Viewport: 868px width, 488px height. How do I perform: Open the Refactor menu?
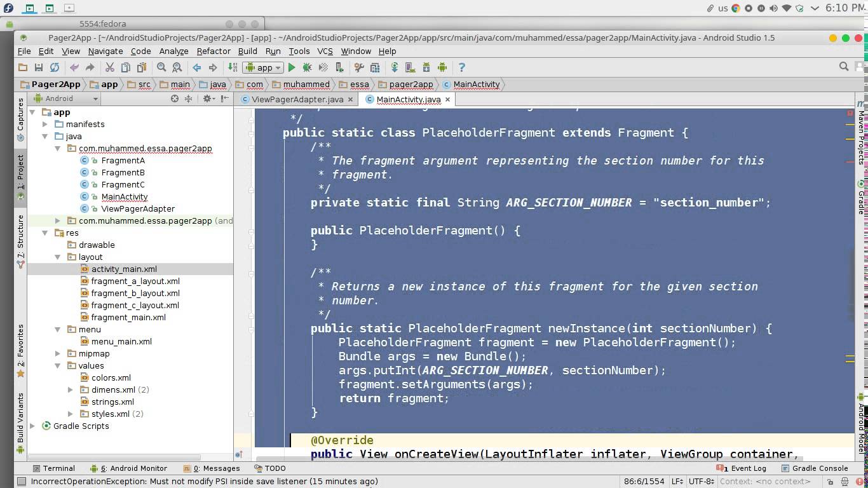[x=213, y=51]
